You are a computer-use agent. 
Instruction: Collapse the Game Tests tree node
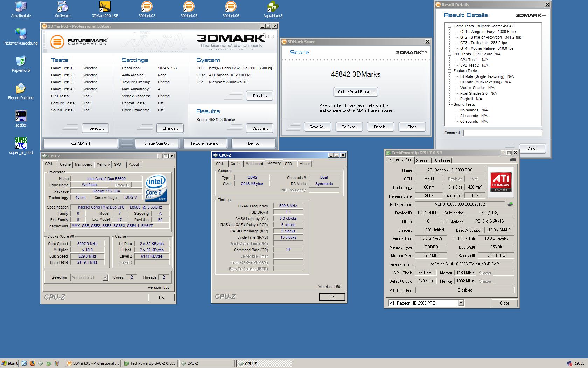(x=450, y=26)
